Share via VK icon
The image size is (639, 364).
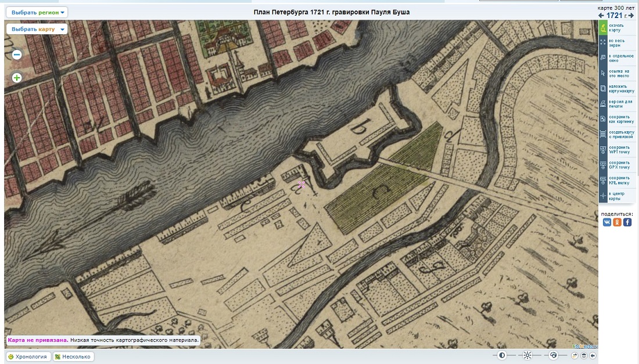(x=607, y=222)
